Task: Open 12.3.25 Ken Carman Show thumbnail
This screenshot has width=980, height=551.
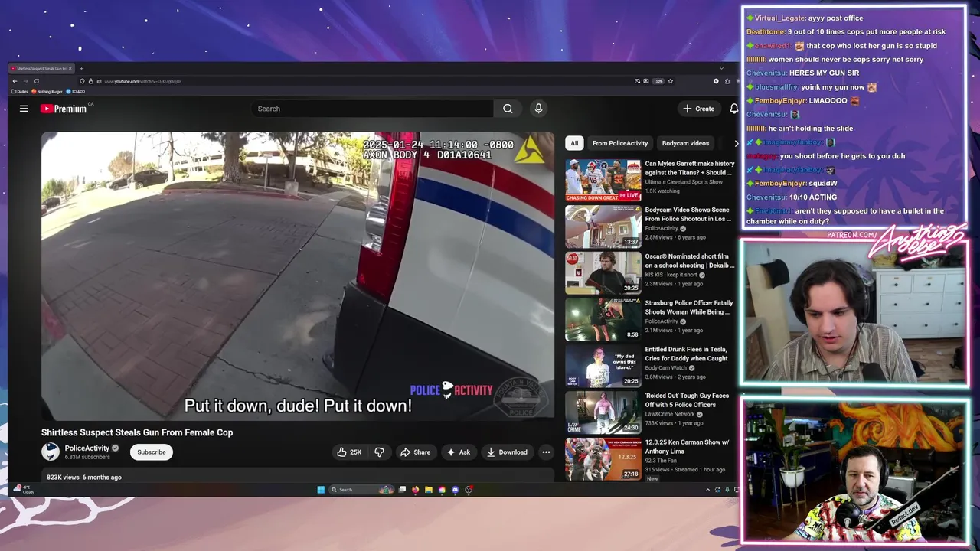Action: click(x=603, y=460)
